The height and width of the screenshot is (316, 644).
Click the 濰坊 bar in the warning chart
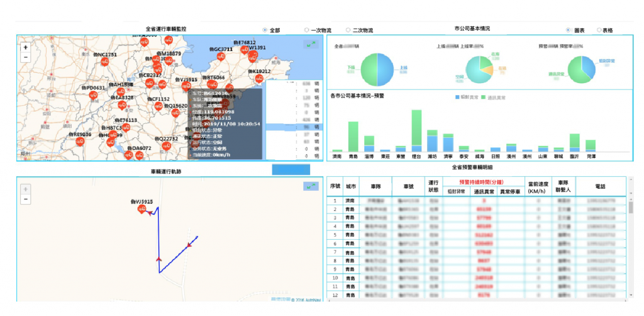point(432,141)
